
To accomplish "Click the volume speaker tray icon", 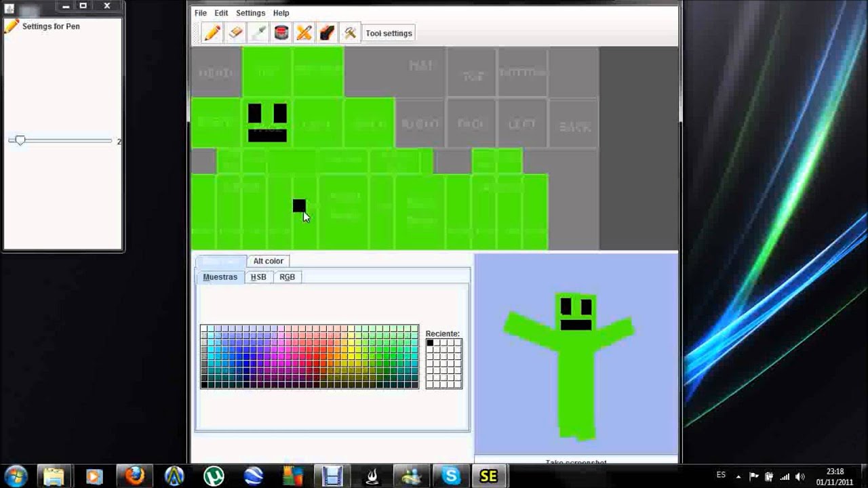I will coord(800,476).
